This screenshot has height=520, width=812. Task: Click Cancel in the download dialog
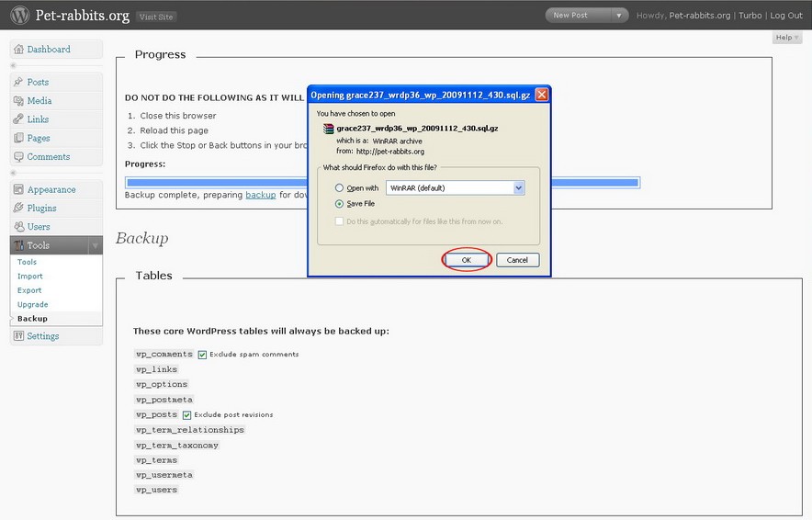tap(517, 260)
